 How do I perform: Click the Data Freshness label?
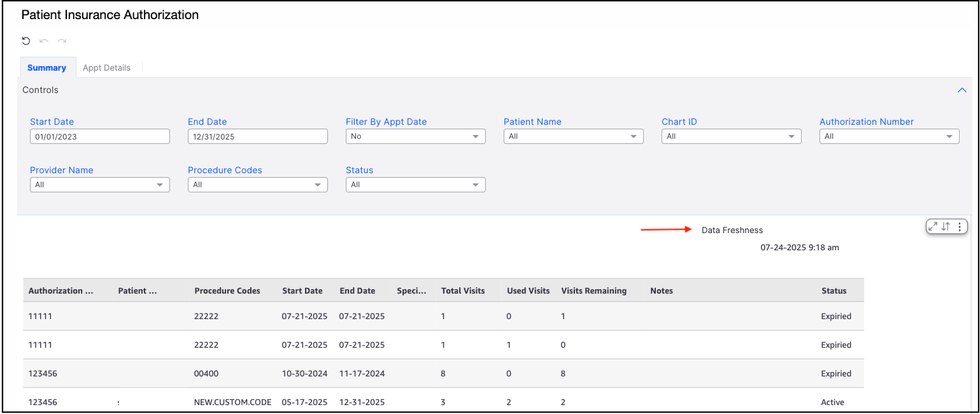(732, 230)
